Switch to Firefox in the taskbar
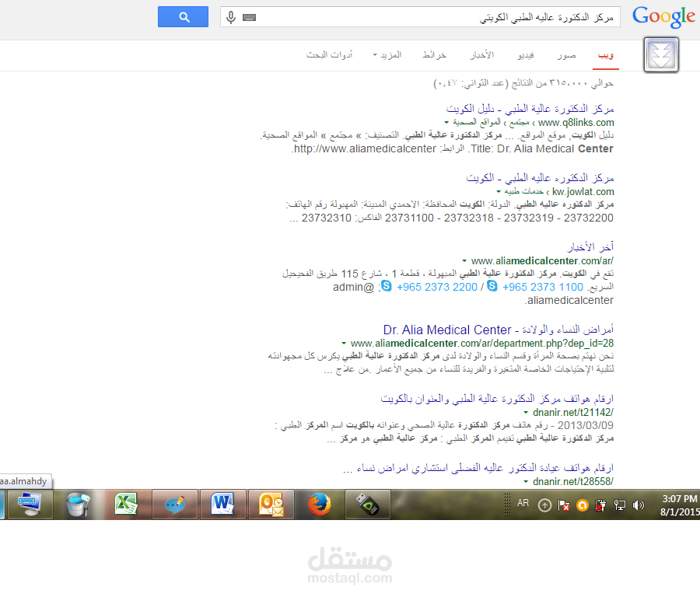The width and height of the screenshot is (700, 597). [319, 504]
